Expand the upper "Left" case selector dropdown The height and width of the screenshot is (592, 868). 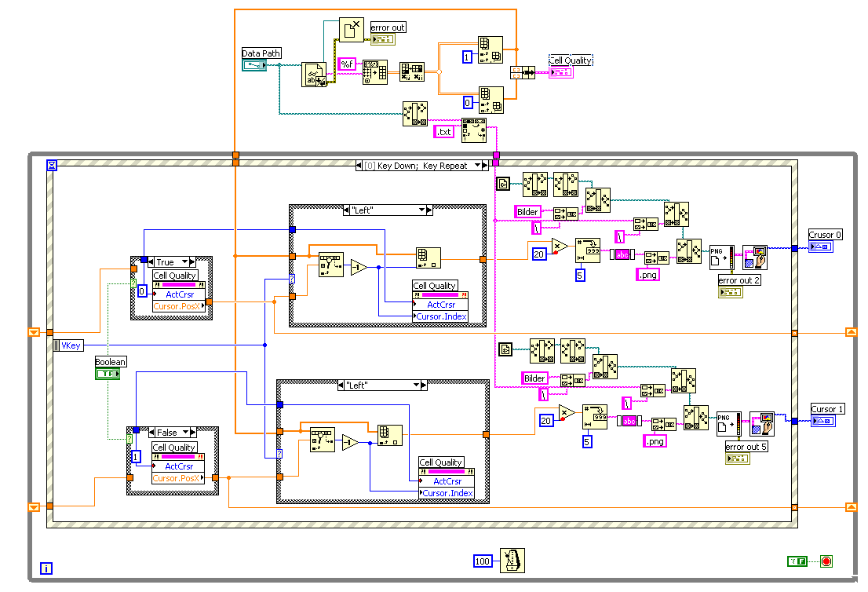[x=421, y=210]
